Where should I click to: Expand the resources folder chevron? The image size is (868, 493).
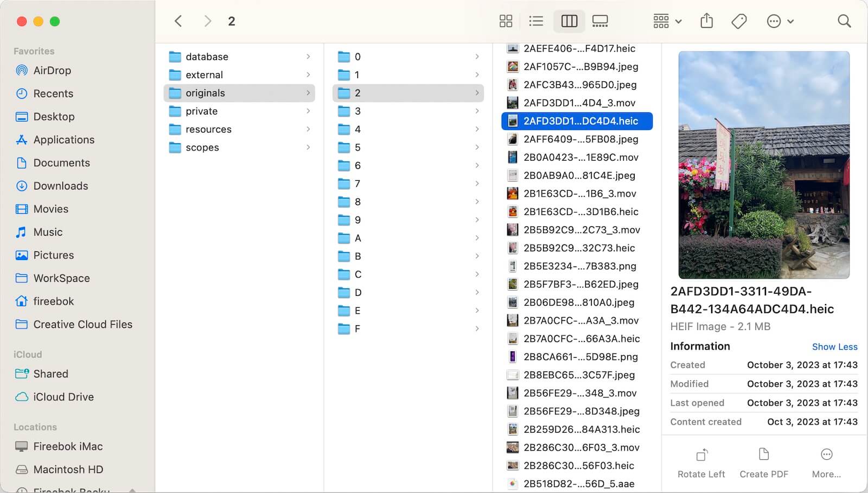coord(308,129)
